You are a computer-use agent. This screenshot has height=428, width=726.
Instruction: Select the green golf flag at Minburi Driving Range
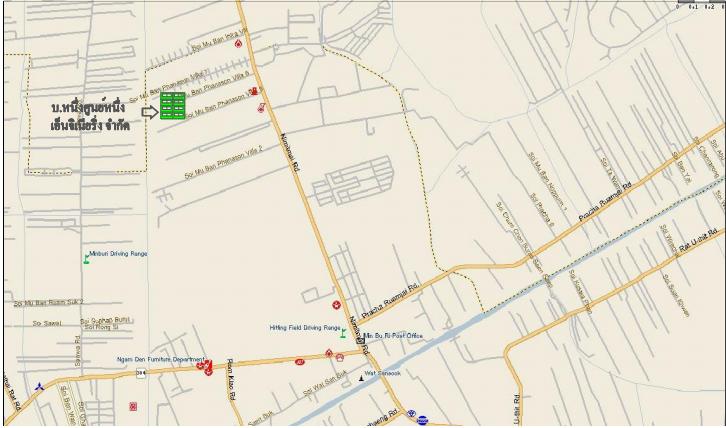(86, 259)
